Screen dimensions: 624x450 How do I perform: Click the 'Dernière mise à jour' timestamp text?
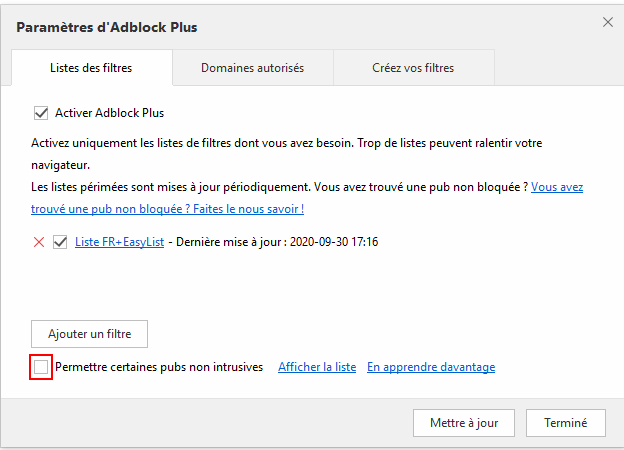coord(277,242)
